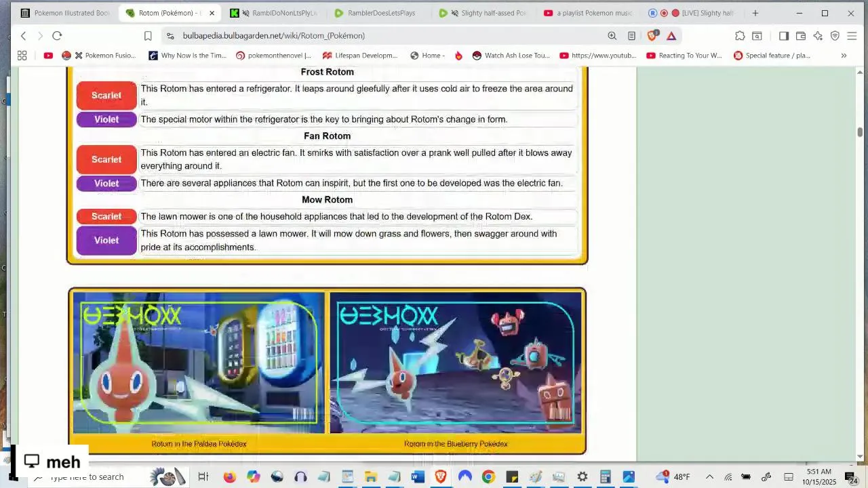Open the Brave Rewards triangle icon
Image resolution: width=868 pixels, height=488 pixels.
point(671,36)
